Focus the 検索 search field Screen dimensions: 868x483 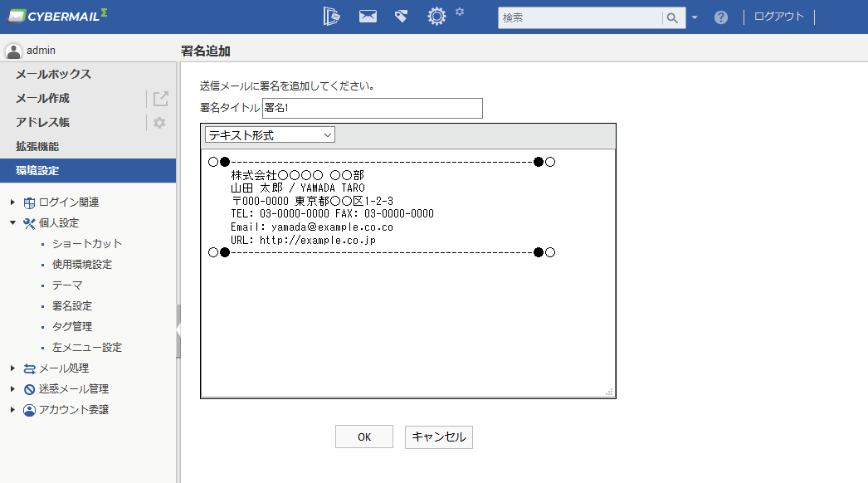(580, 17)
